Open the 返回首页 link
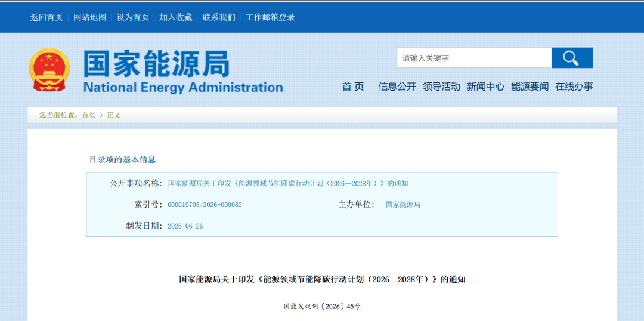This screenshot has height=321, width=644. 47,17
